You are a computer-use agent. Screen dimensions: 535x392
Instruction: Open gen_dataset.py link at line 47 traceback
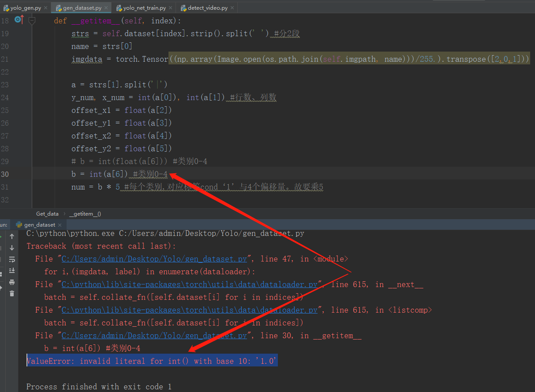(x=154, y=259)
